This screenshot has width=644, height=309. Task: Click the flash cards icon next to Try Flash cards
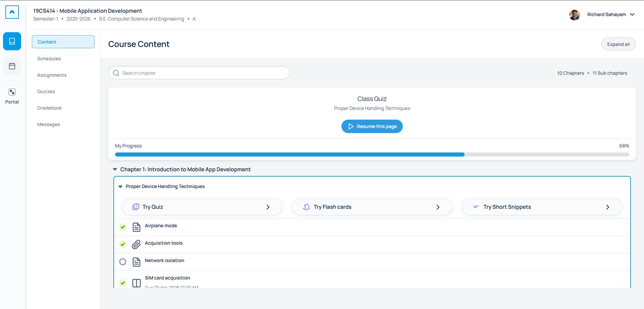(x=306, y=207)
